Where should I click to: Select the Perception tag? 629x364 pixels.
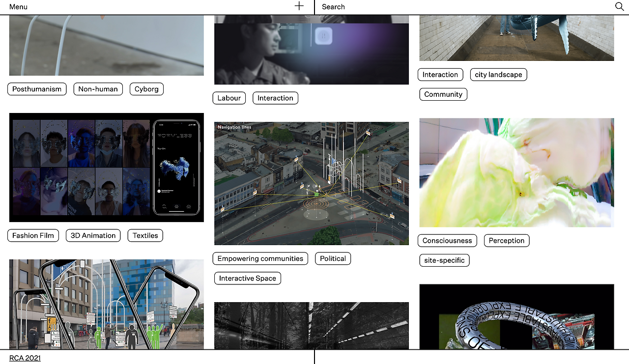click(x=507, y=240)
